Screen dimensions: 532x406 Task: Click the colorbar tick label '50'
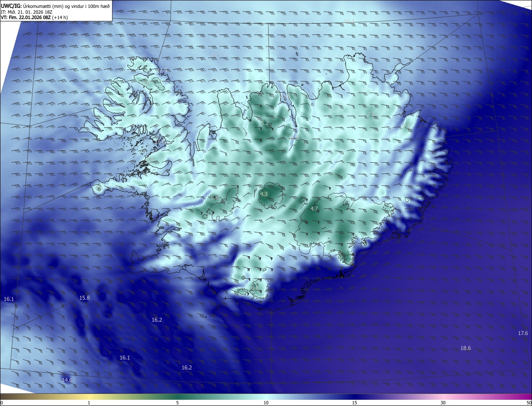click(x=528, y=403)
